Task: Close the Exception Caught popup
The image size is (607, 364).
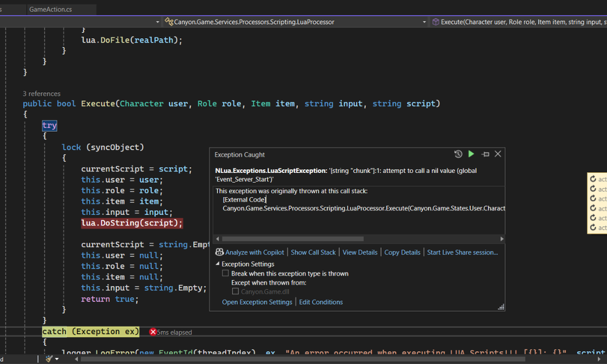Action: 498,154
